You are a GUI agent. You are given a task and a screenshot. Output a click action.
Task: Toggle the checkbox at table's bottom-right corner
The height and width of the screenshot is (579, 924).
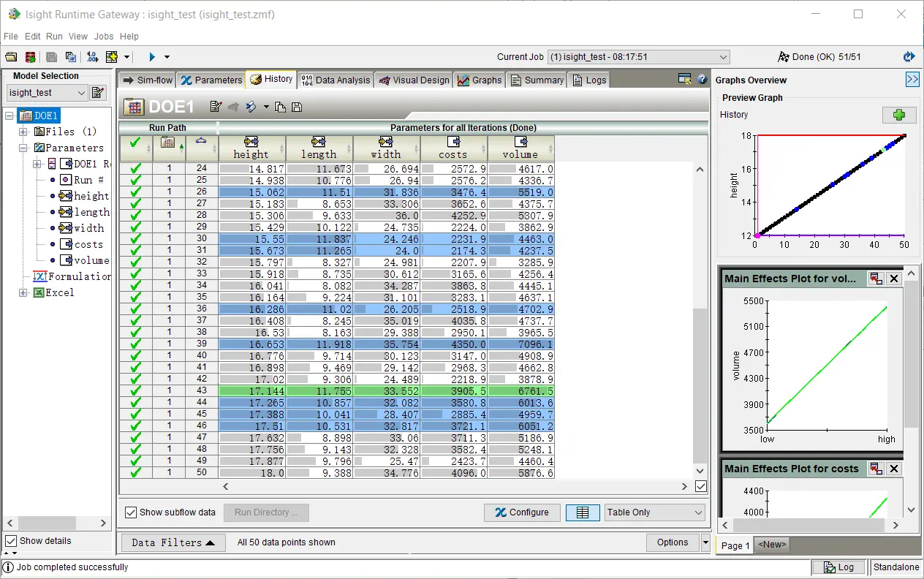point(700,486)
